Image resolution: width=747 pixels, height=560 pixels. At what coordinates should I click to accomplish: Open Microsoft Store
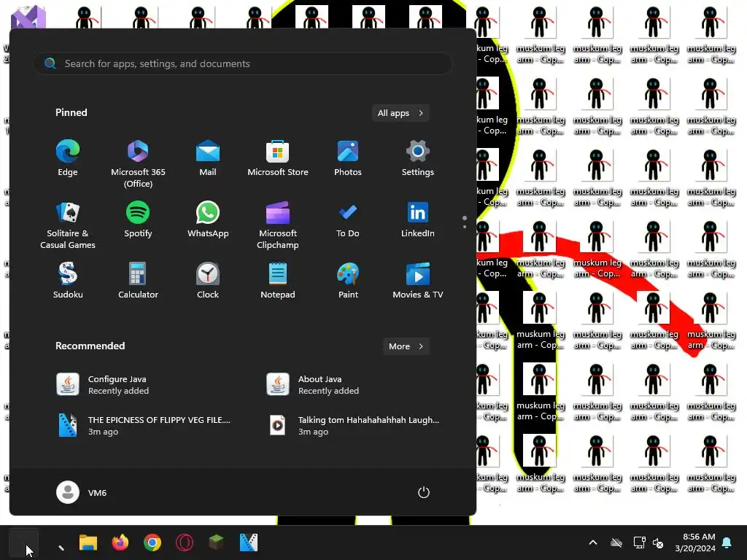[278, 158]
